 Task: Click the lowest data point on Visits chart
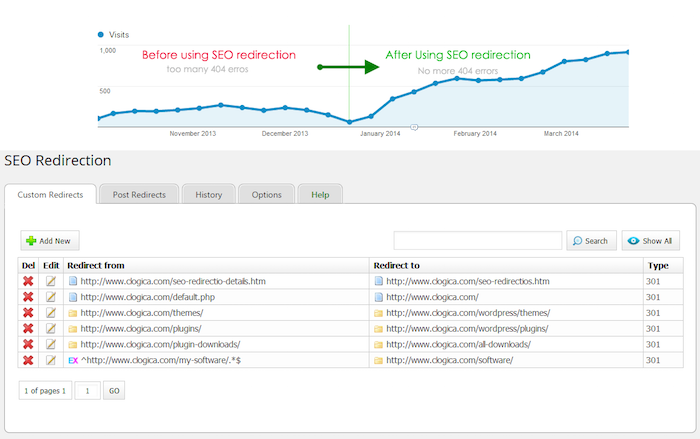pos(350,122)
